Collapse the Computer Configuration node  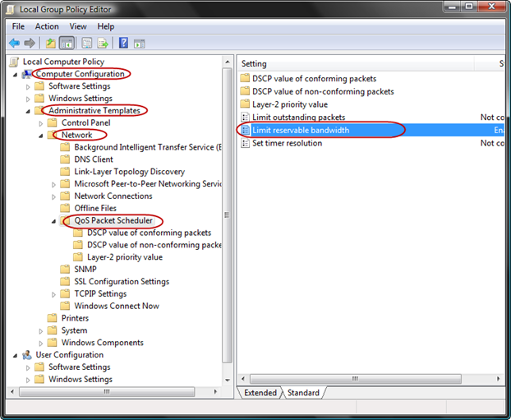pos(15,75)
